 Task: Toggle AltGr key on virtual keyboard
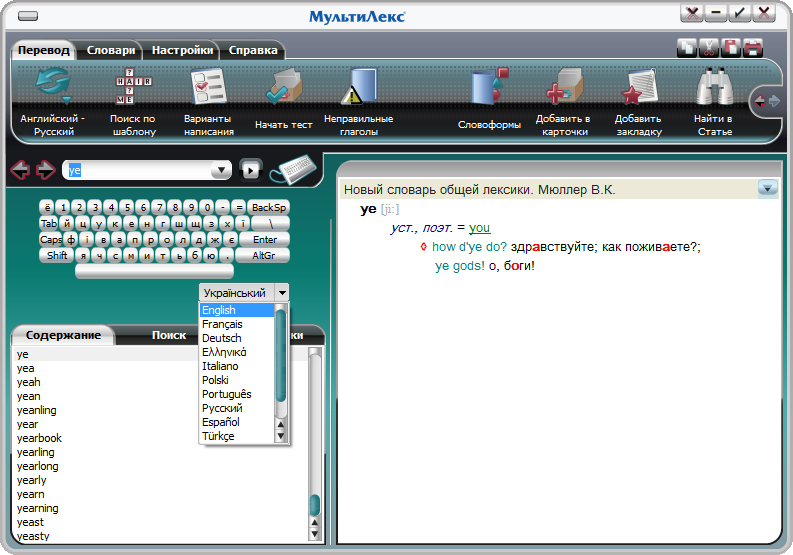(263, 255)
